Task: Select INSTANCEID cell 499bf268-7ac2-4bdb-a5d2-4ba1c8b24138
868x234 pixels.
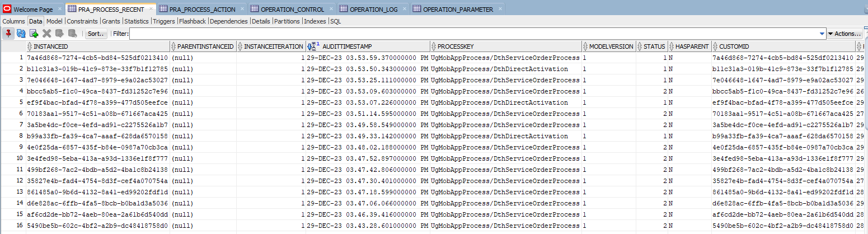Action: click(97, 170)
